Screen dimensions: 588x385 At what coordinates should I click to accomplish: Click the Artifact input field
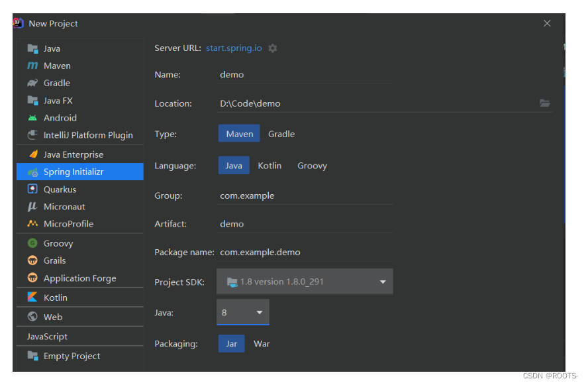click(305, 224)
